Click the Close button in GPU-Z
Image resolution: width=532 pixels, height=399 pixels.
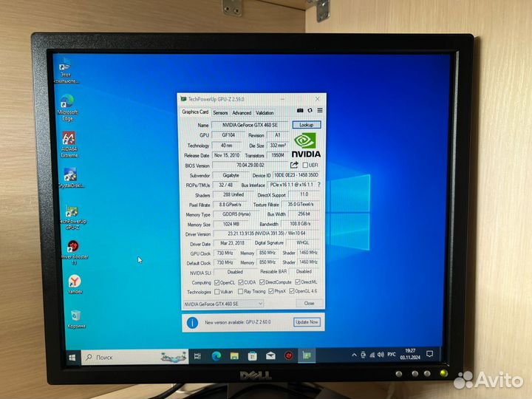[x=309, y=304]
